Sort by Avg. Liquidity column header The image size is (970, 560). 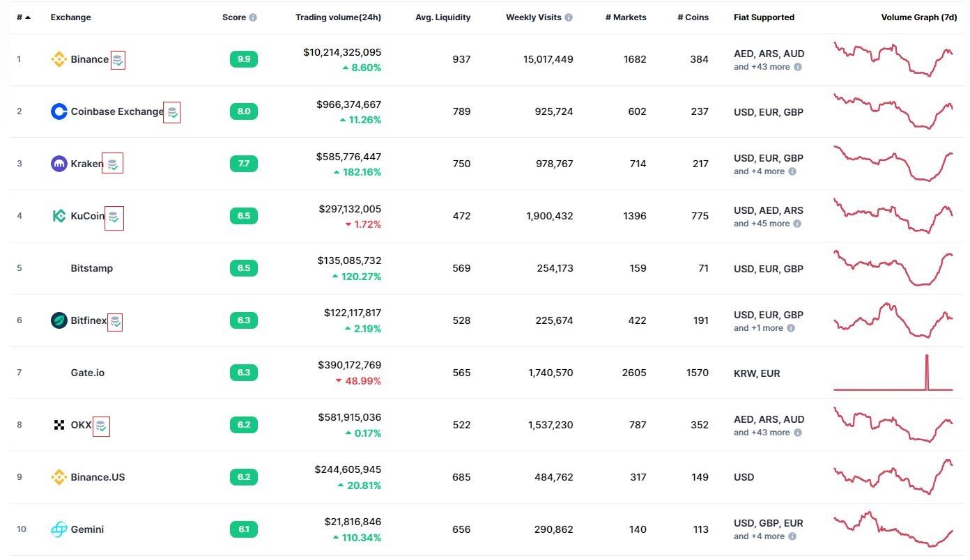pyautogui.click(x=443, y=17)
